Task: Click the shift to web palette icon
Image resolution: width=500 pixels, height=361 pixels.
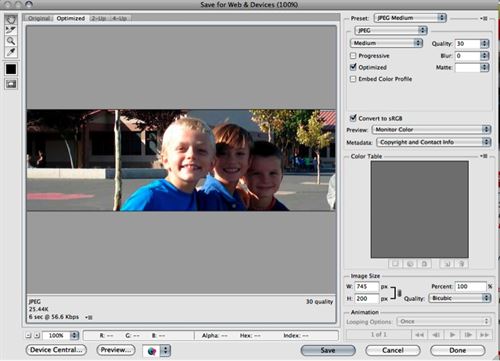Action: 410,264
